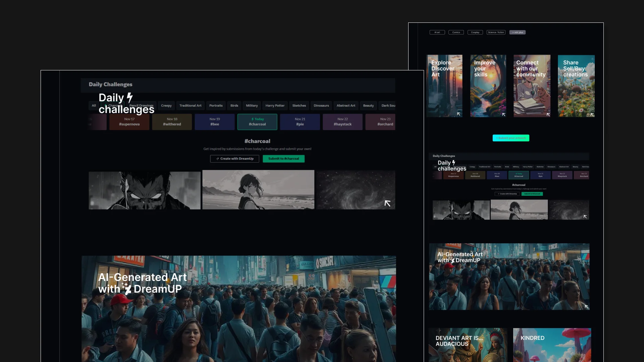Screen dimensions: 644x362
Task: Click the large Submit to #charcoal button
Action: [283, 159]
